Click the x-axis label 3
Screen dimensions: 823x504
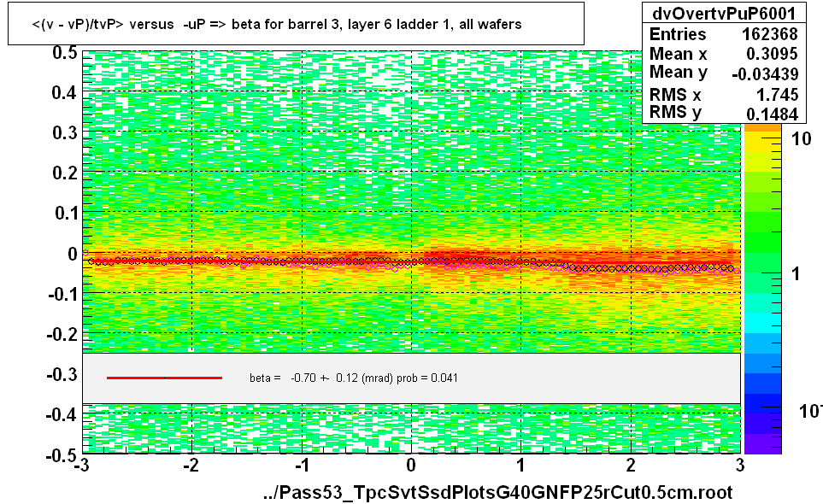(x=740, y=466)
